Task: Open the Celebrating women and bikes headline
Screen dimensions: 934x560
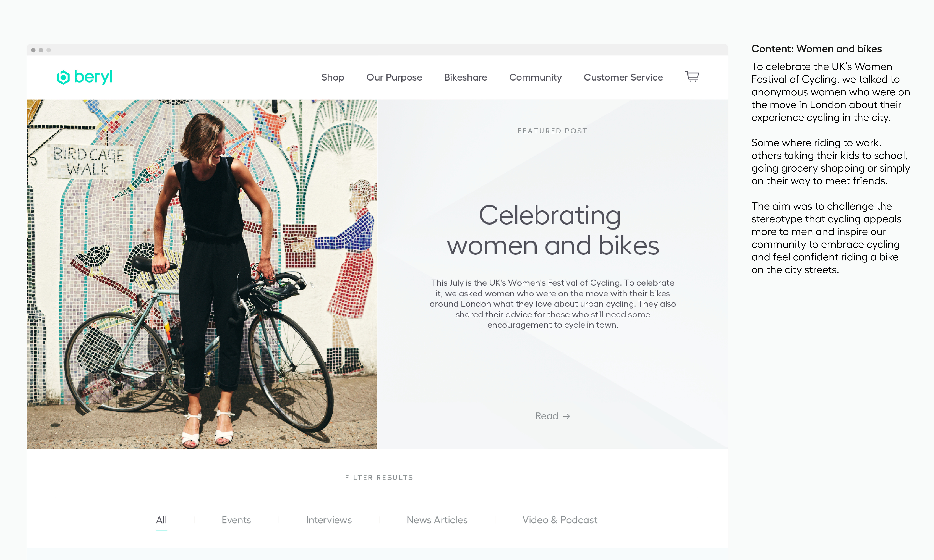Action: point(553,230)
